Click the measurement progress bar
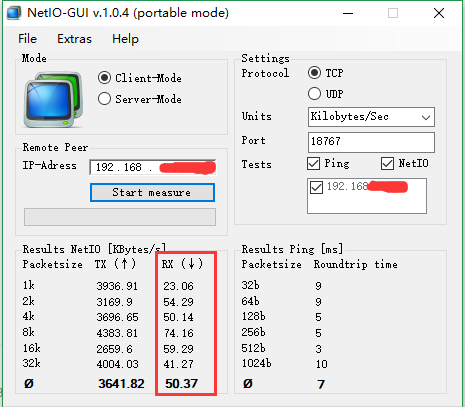This screenshot has width=465, height=407. coord(120,217)
